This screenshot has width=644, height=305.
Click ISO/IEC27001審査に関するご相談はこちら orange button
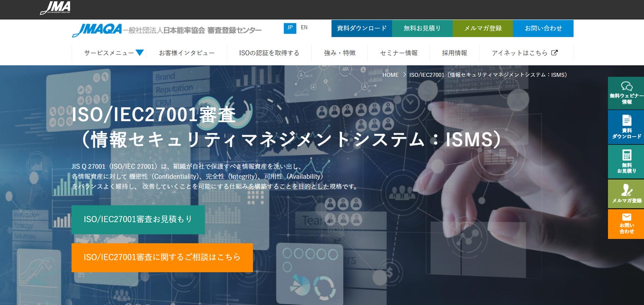(162, 258)
